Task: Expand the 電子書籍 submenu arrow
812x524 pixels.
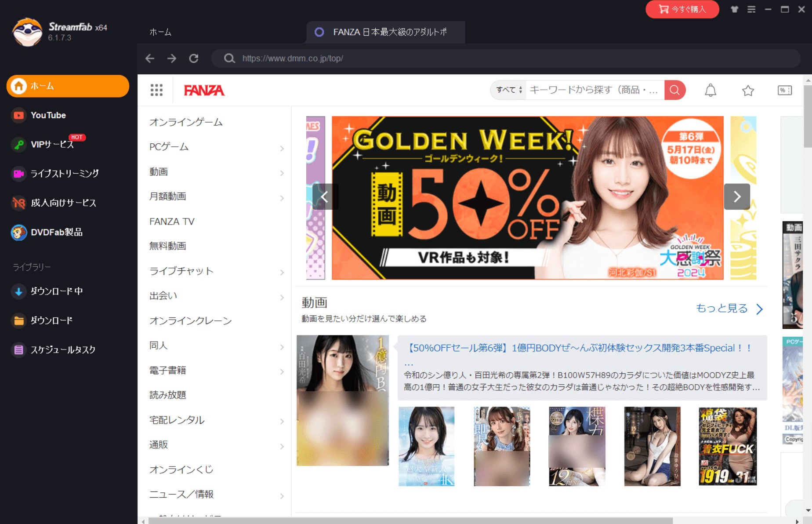Action: pyautogui.click(x=282, y=372)
